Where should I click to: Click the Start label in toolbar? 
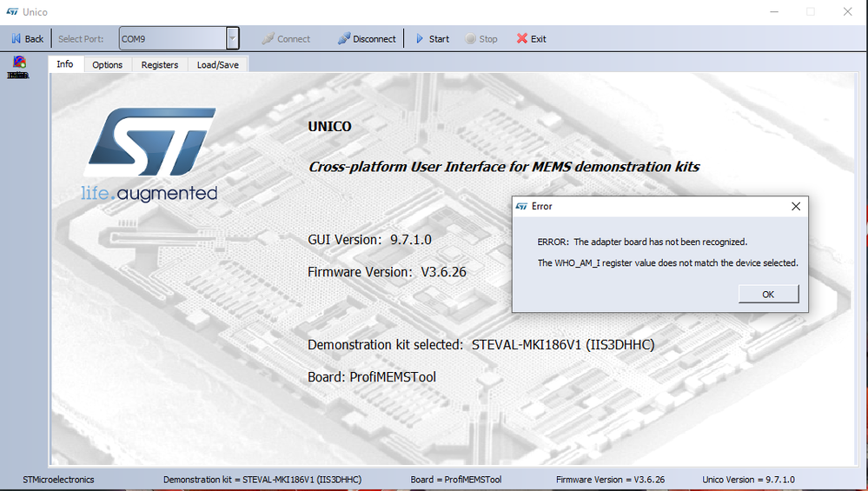[439, 39]
